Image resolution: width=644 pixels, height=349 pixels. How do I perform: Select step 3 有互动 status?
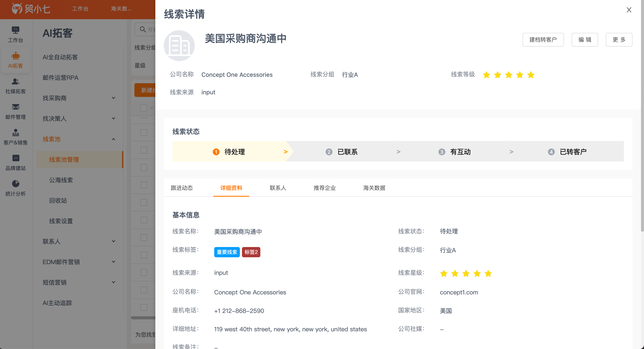tap(455, 151)
